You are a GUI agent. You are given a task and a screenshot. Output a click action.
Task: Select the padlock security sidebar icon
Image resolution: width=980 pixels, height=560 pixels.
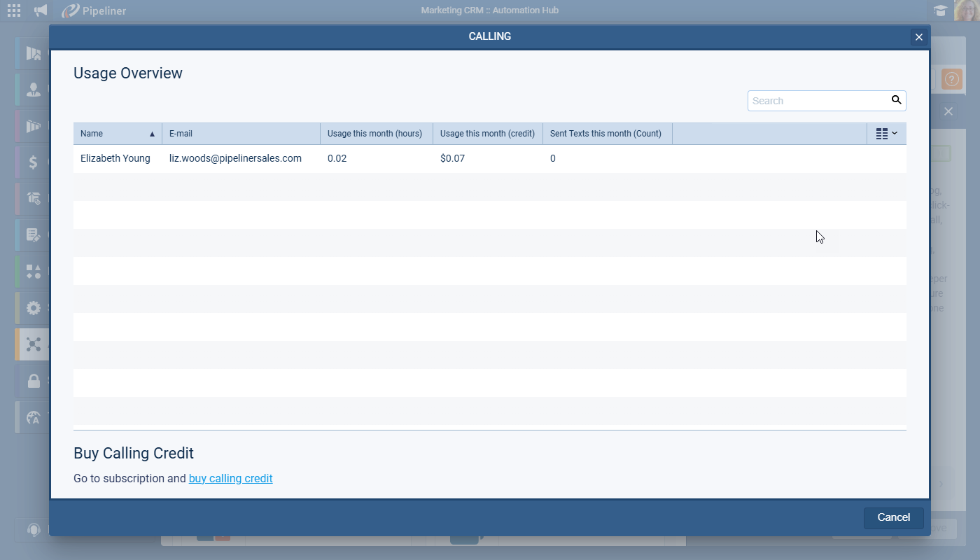[33, 381]
